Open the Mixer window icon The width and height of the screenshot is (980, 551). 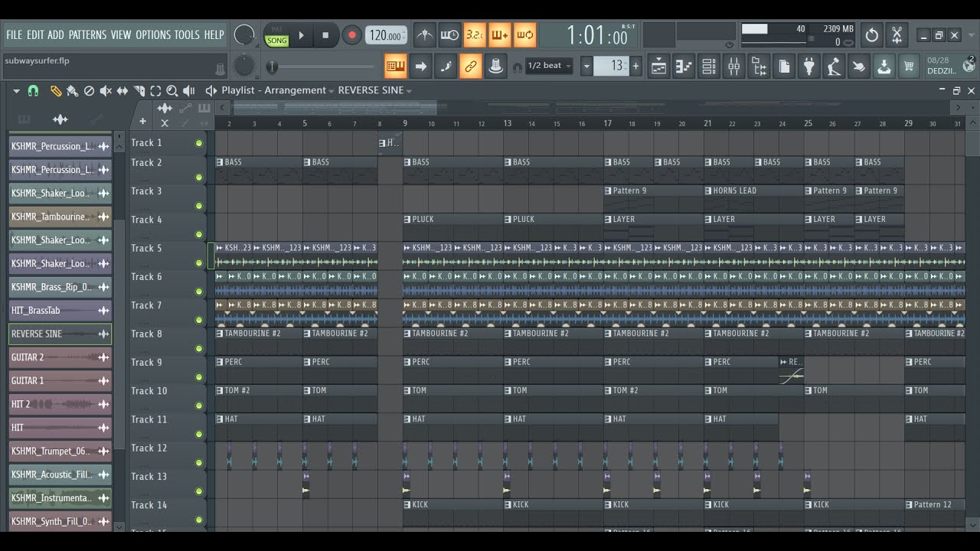[734, 67]
